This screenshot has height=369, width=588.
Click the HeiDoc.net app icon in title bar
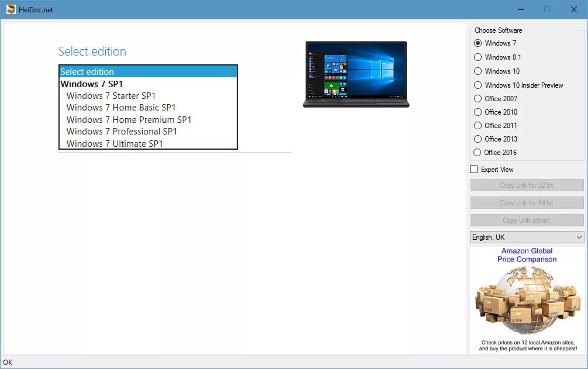click(11, 9)
